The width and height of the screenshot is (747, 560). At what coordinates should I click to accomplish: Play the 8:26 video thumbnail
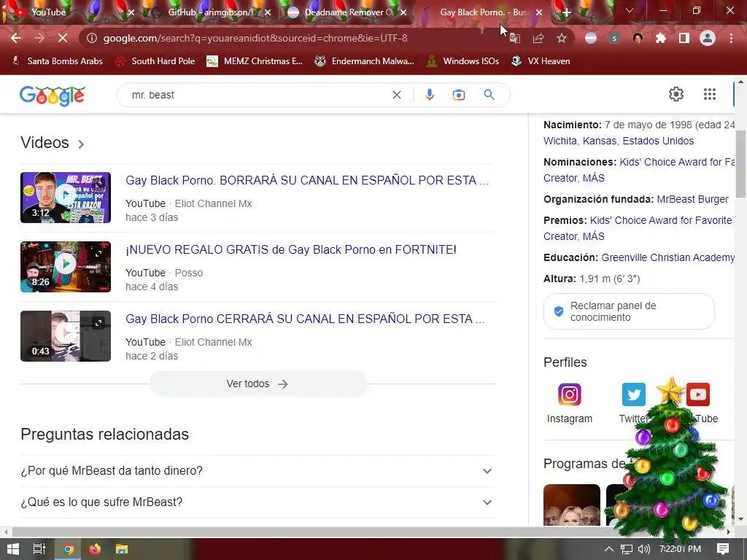click(x=65, y=267)
